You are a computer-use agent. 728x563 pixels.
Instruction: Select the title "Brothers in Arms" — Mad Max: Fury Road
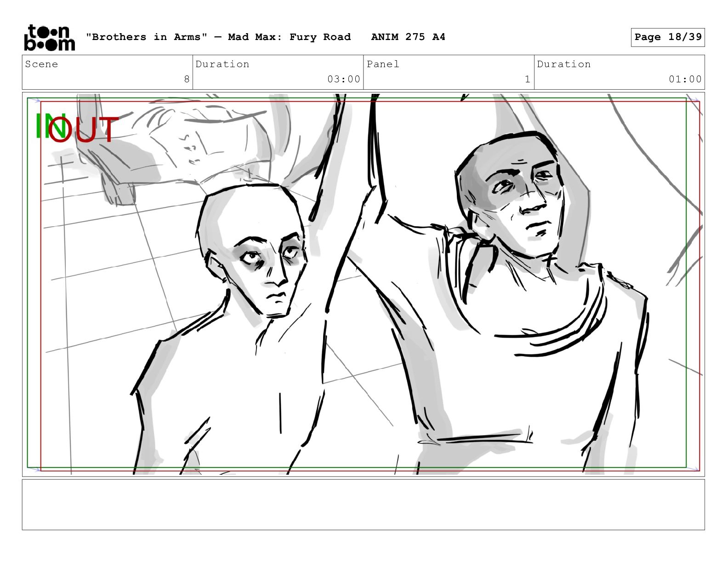[x=218, y=37]
